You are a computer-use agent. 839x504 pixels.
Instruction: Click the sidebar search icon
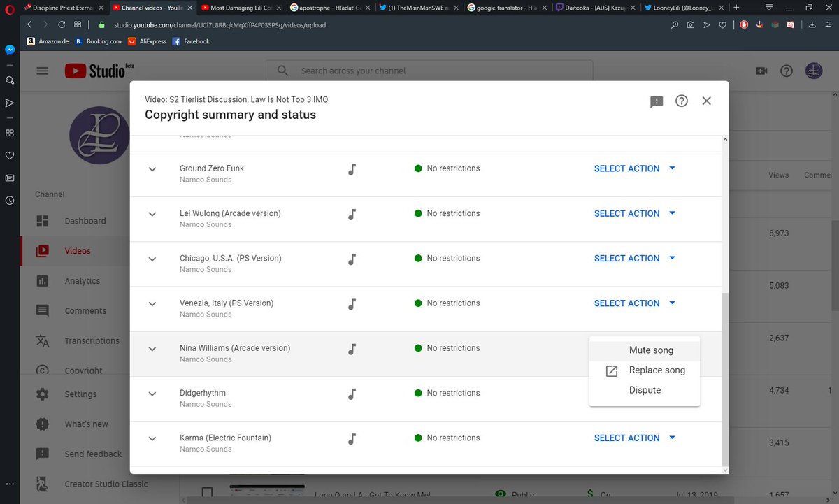tap(10, 80)
